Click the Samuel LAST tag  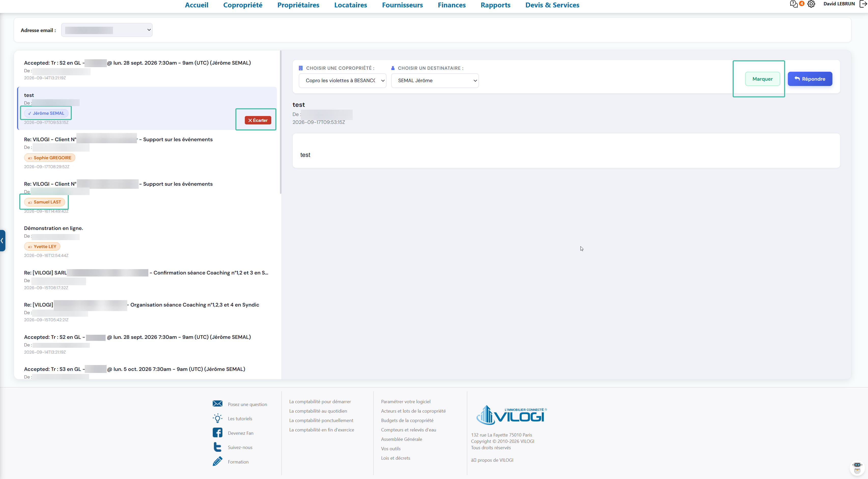coord(45,202)
